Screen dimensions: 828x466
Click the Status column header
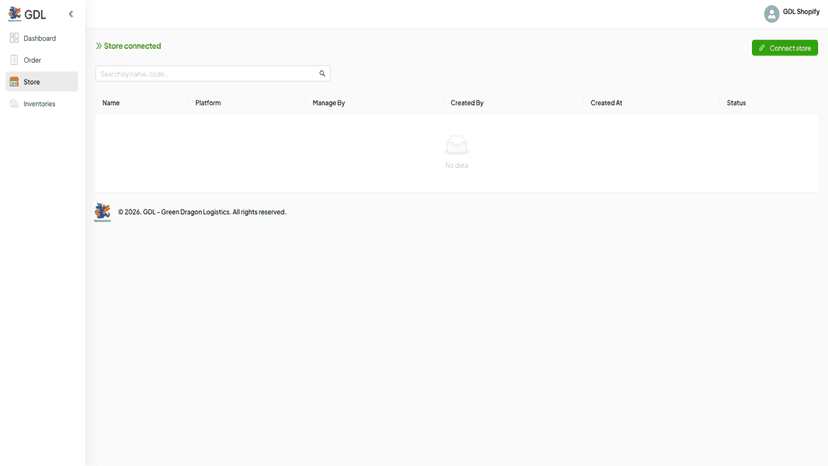(x=736, y=103)
